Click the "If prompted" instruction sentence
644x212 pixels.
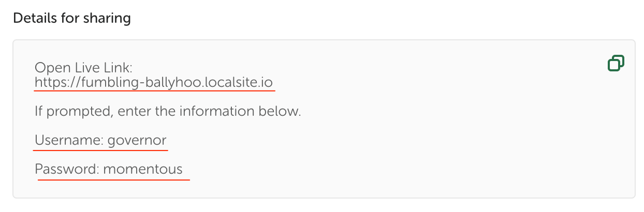(x=168, y=111)
